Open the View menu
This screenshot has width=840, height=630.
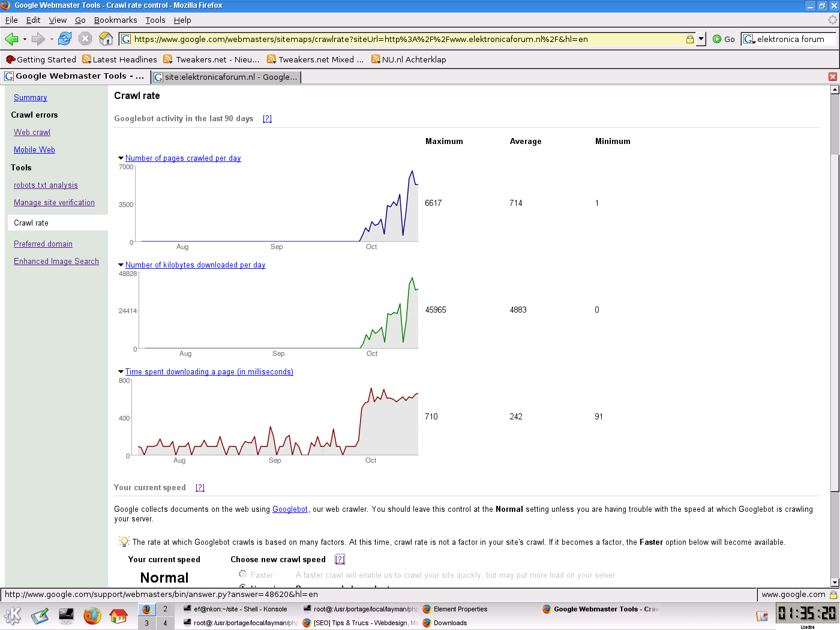coord(58,20)
